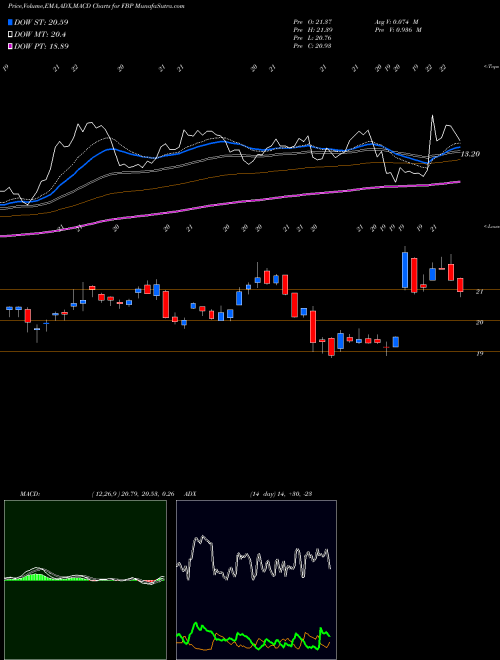This screenshot has height=660, width=500.
Task: Click the blue DOW ST legend swatch
Action: pos(11,22)
